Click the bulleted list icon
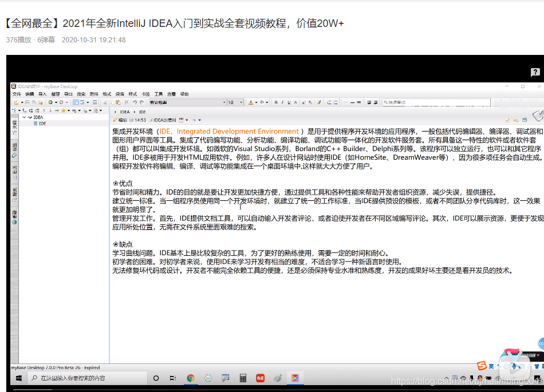 [336, 102]
